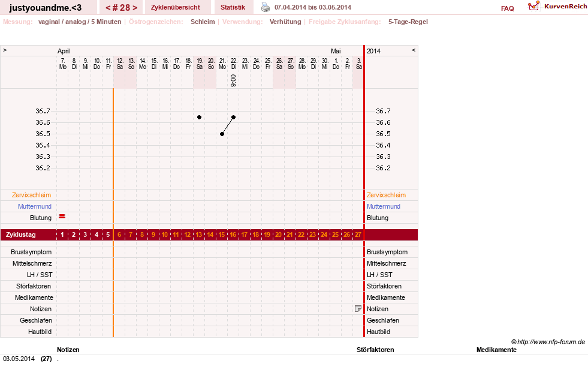Click the temperature point on April 22

click(234, 118)
